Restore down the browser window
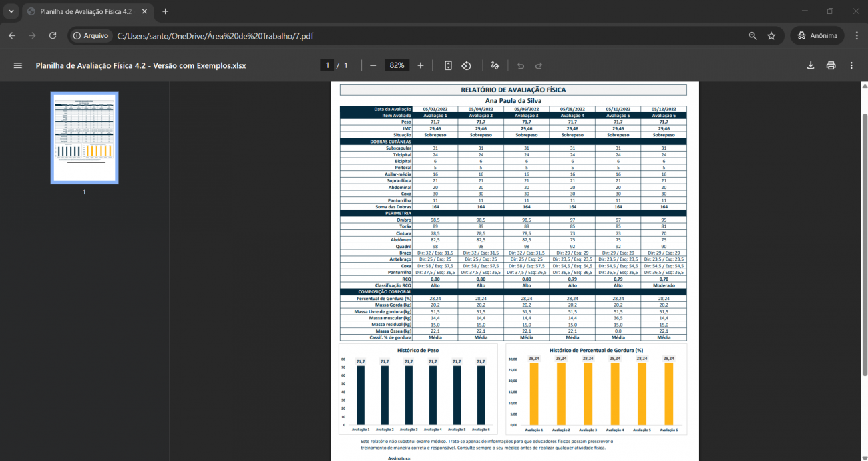Screen dimensions: 868x461 [x=830, y=11]
